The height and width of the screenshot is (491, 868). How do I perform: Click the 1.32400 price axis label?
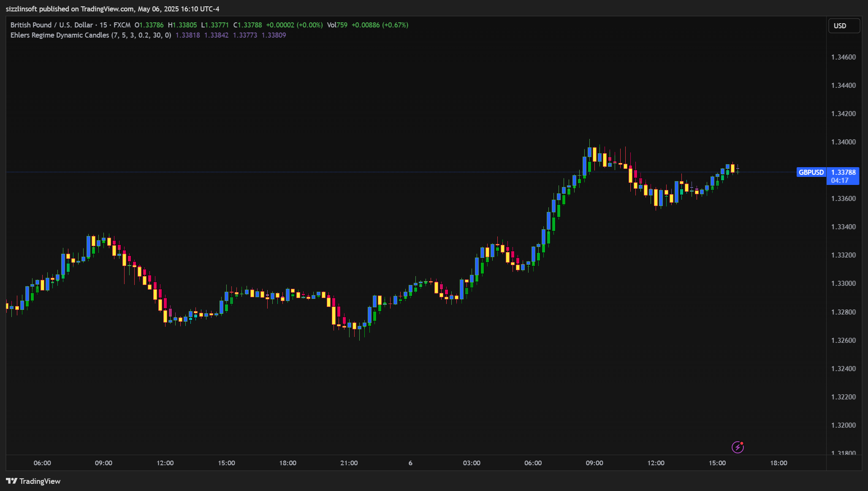click(844, 369)
